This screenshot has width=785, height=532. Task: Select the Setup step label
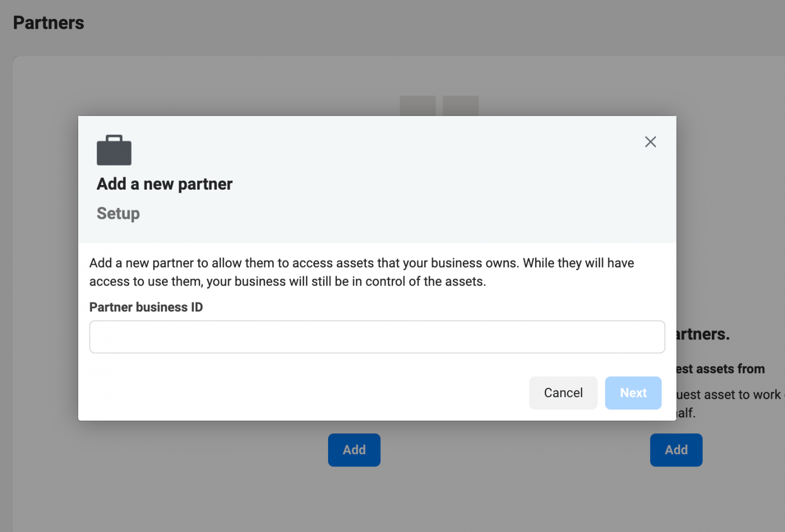tap(118, 214)
